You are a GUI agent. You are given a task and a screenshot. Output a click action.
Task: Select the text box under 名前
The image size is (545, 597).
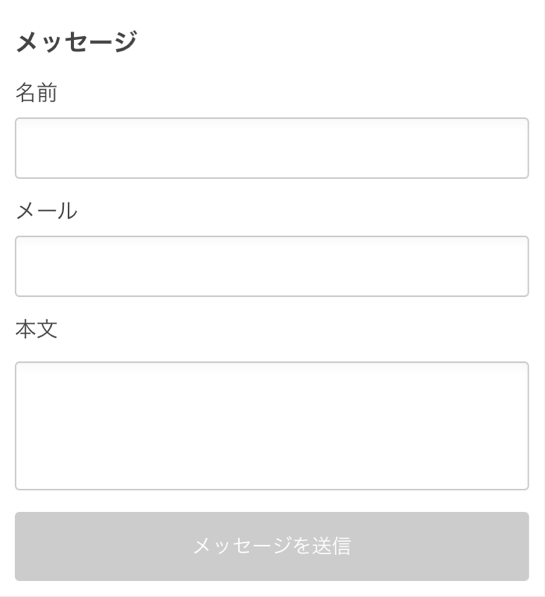pyautogui.click(x=272, y=148)
